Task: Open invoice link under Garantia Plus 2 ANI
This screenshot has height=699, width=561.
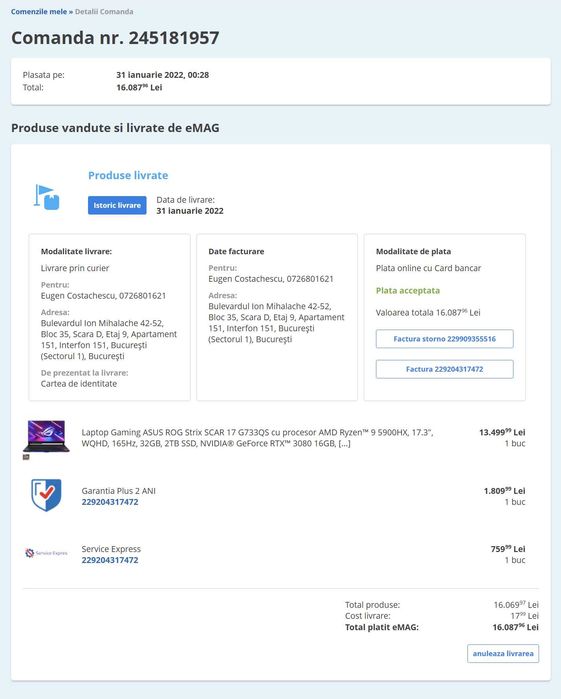Action: click(x=110, y=502)
